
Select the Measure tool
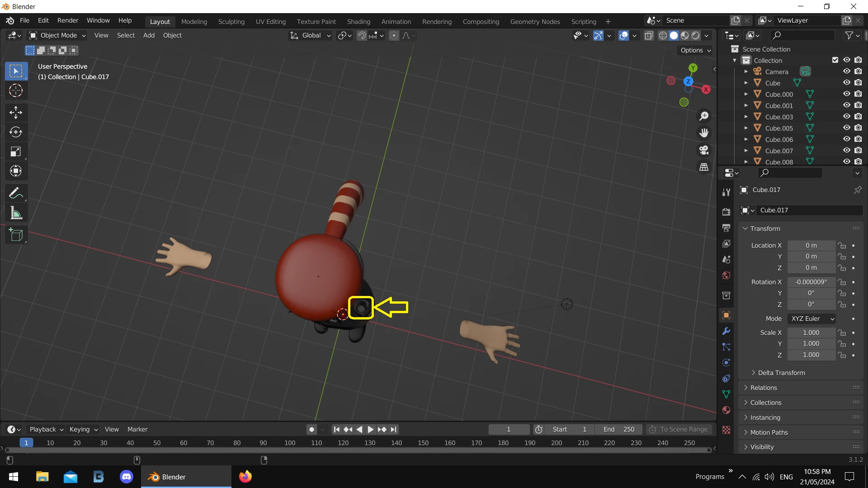[x=16, y=213]
